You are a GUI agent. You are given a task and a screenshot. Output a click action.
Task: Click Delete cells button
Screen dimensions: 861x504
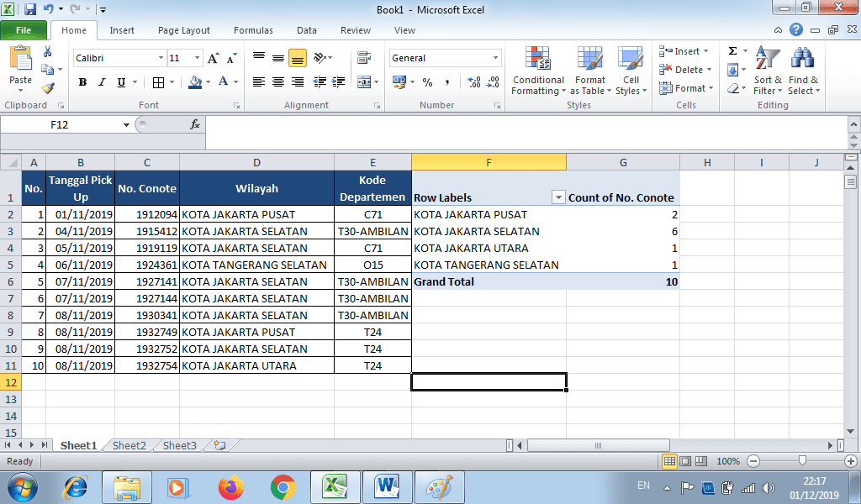(685, 70)
